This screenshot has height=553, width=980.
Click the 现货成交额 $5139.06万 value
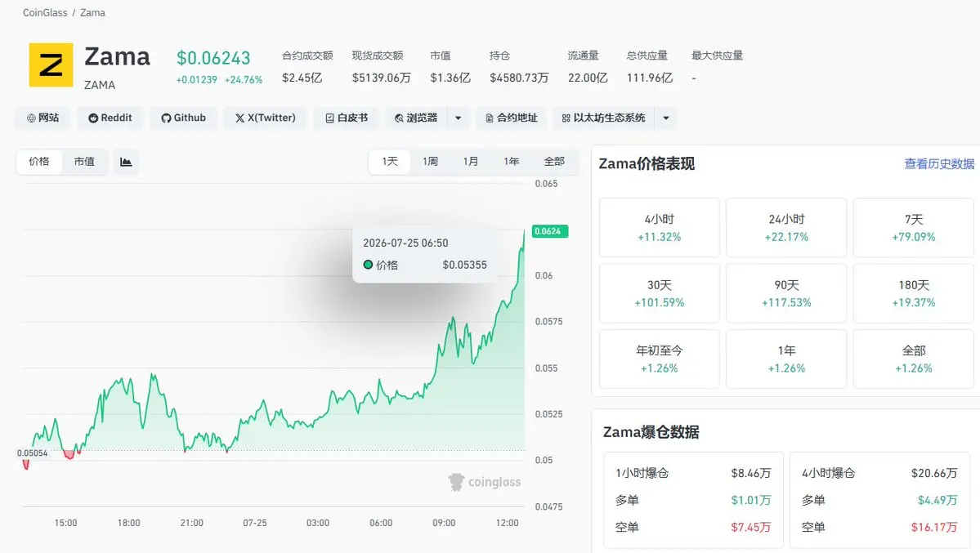(x=381, y=78)
